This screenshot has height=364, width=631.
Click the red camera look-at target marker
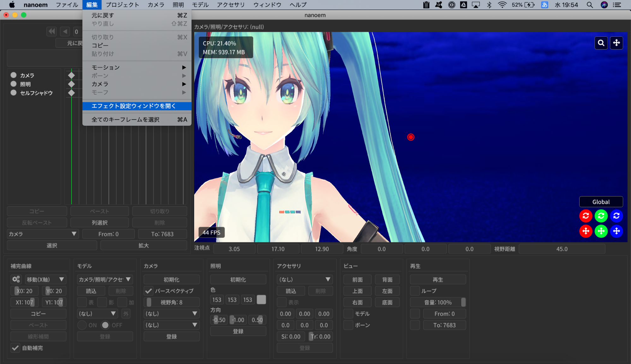click(411, 137)
